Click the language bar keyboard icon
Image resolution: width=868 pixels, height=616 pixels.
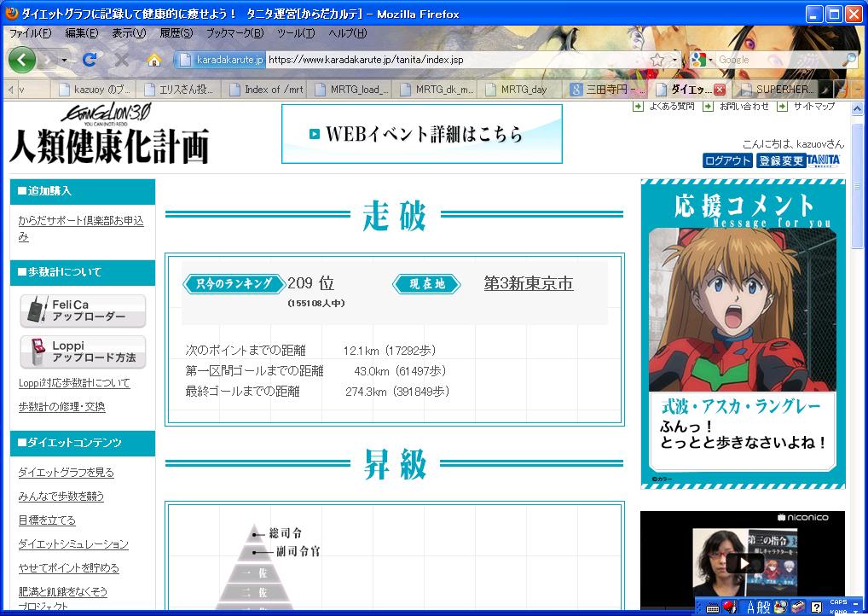tap(713, 608)
